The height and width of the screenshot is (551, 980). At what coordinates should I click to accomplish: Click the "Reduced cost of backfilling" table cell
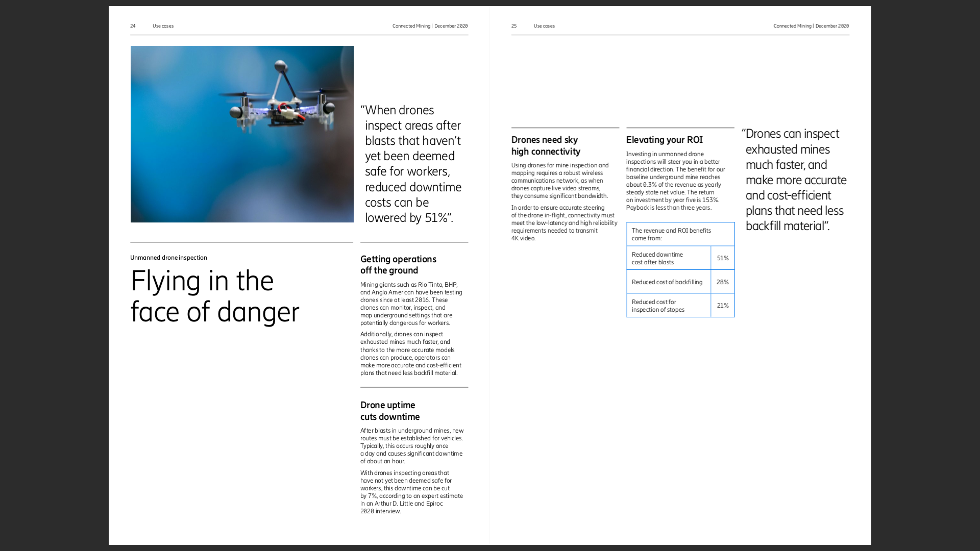coord(669,282)
